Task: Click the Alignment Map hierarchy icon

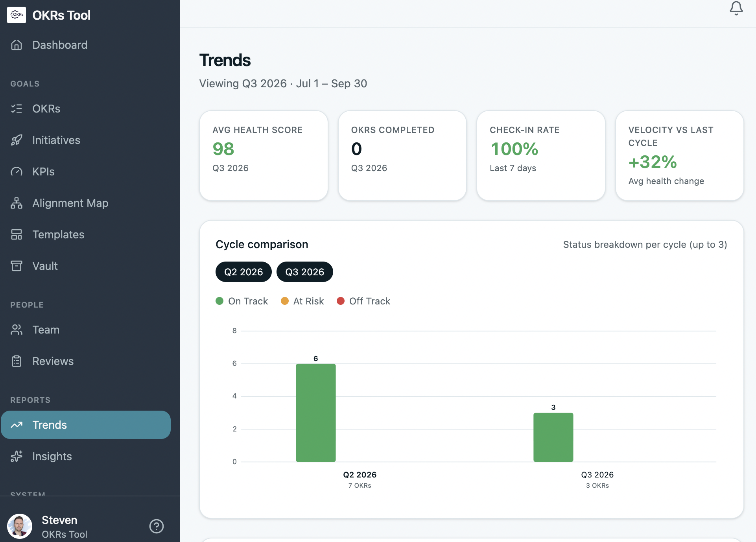Action: pyautogui.click(x=17, y=203)
